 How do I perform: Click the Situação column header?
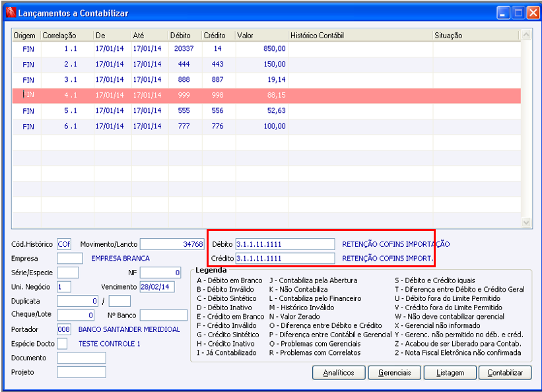click(x=475, y=35)
